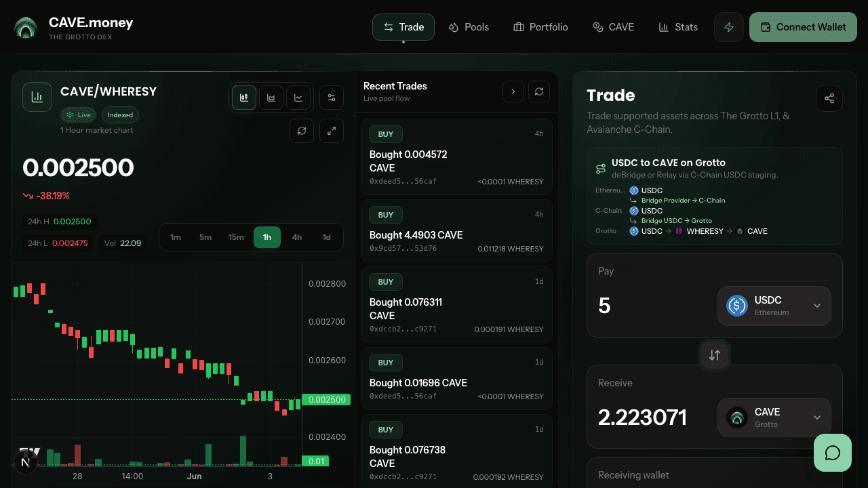Open the Stats tab

coord(678,27)
